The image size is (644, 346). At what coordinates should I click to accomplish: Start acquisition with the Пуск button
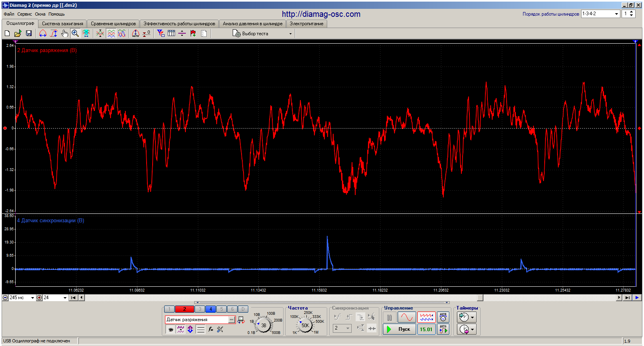point(399,329)
